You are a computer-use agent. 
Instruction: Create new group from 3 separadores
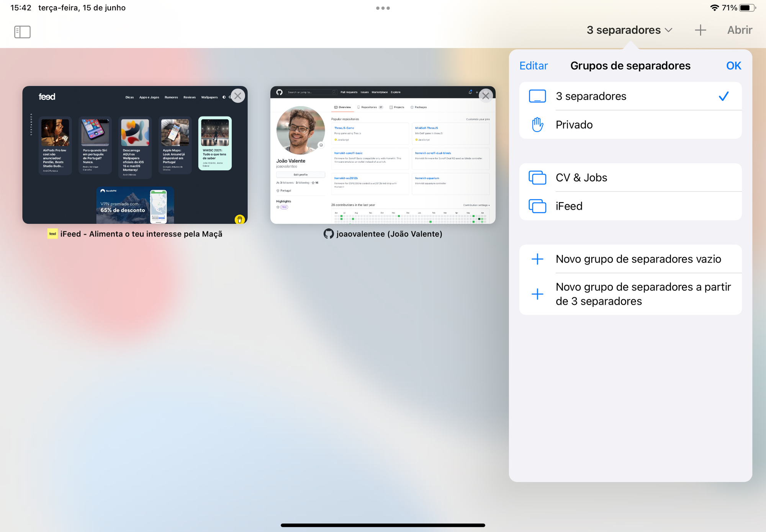[x=630, y=294]
